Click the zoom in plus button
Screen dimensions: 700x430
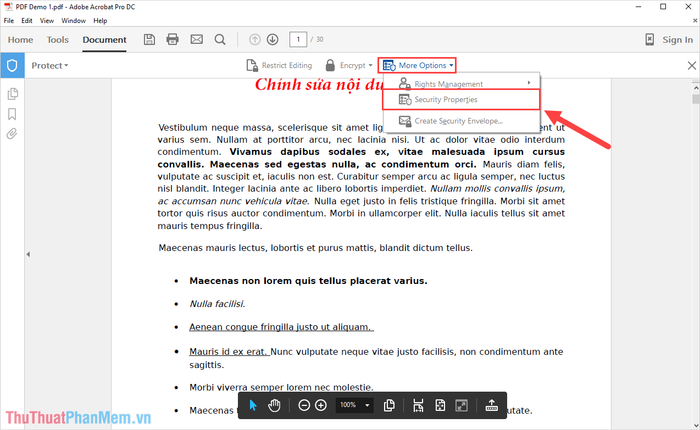click(321, 405)
